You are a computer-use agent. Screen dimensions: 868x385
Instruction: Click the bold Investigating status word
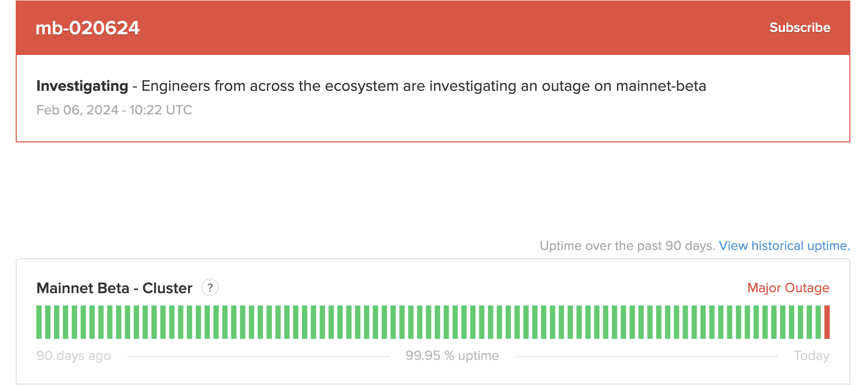[82, 86]
